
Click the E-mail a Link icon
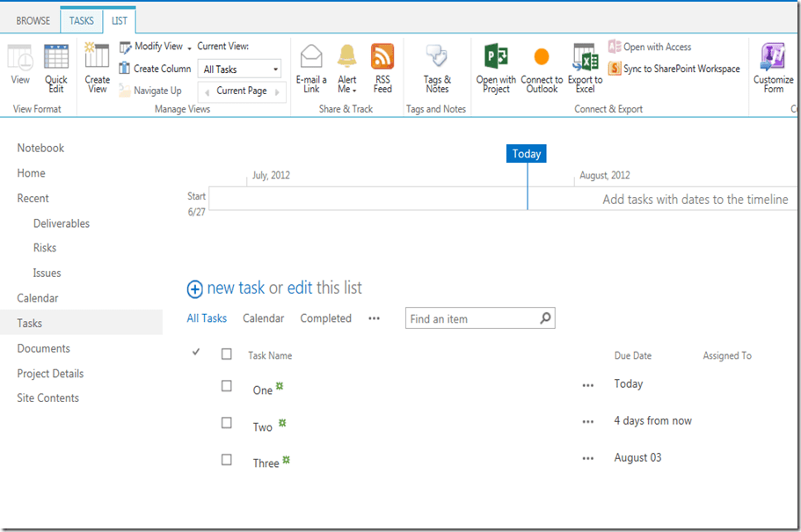(311, 58)
